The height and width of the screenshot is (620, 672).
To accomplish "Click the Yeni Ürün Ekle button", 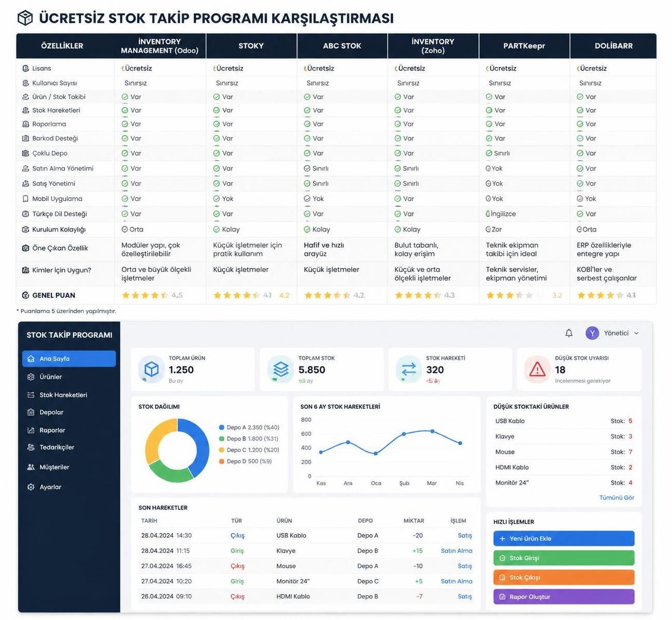I will point(564,539).
